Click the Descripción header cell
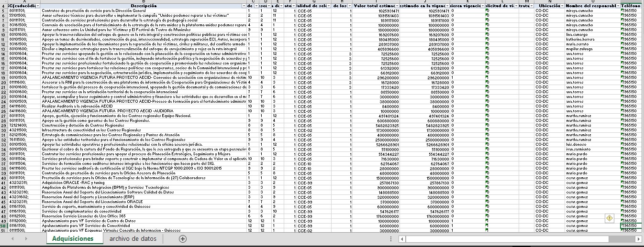This screenshot has height=247, width=644. [x=143, y=6]
